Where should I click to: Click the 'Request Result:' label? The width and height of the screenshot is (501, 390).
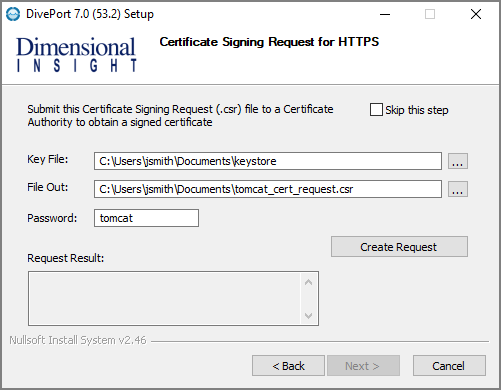(x=66, y=258)
